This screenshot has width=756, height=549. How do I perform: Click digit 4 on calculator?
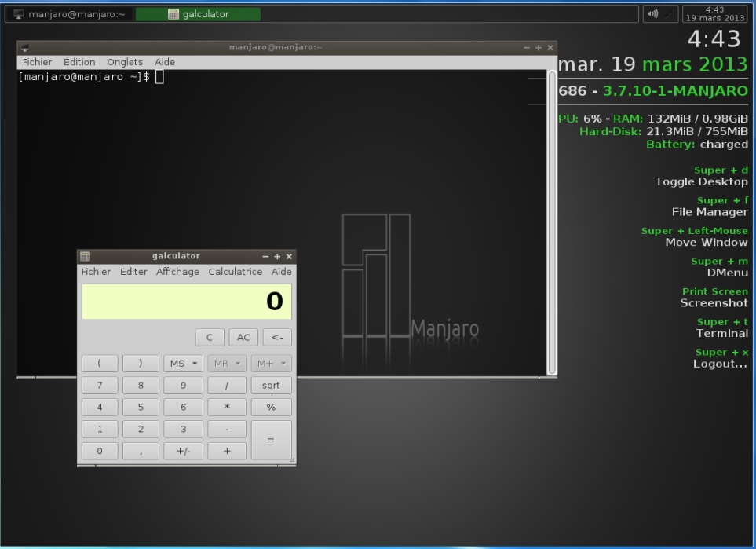pos(100,407)
